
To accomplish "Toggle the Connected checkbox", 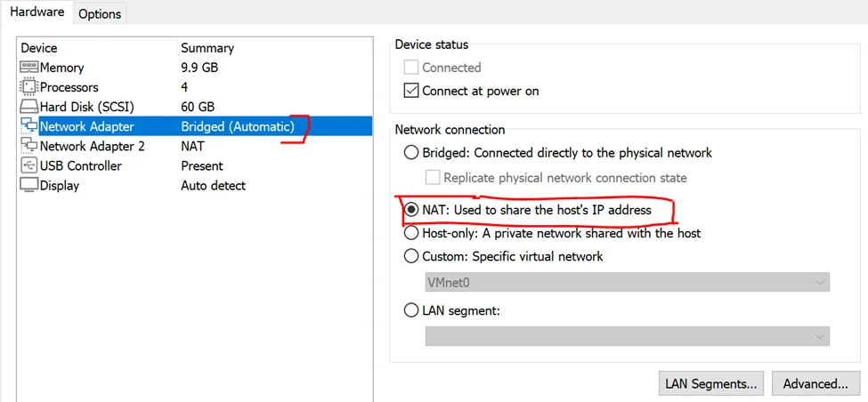I will 410,68.
